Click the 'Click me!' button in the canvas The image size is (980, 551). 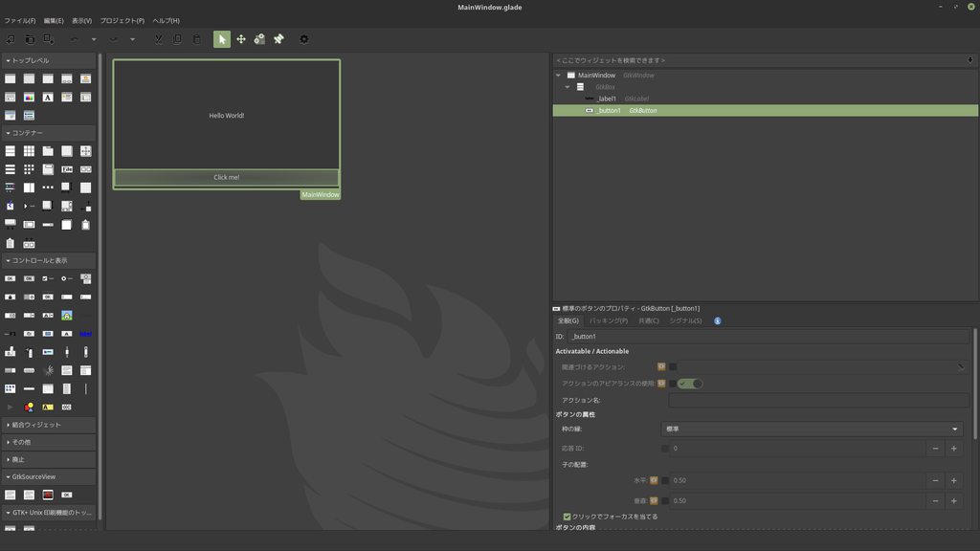click(226, 177)
